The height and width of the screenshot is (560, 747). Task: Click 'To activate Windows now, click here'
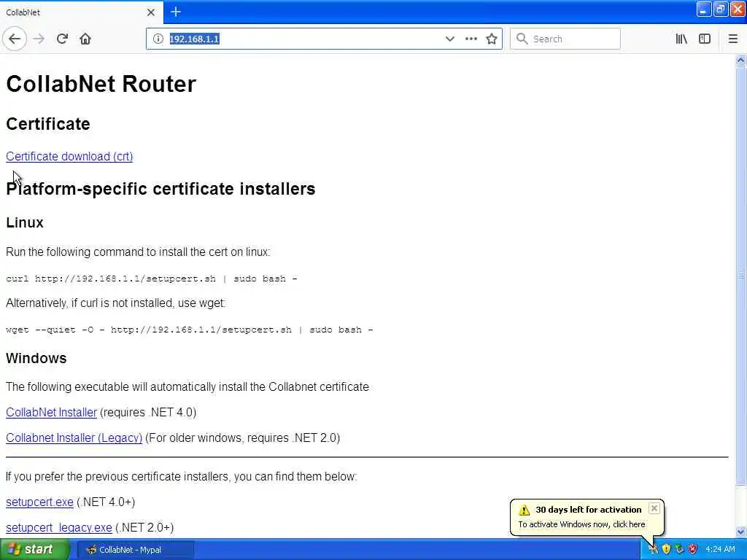pyautogui.click(x=581, y=524)
